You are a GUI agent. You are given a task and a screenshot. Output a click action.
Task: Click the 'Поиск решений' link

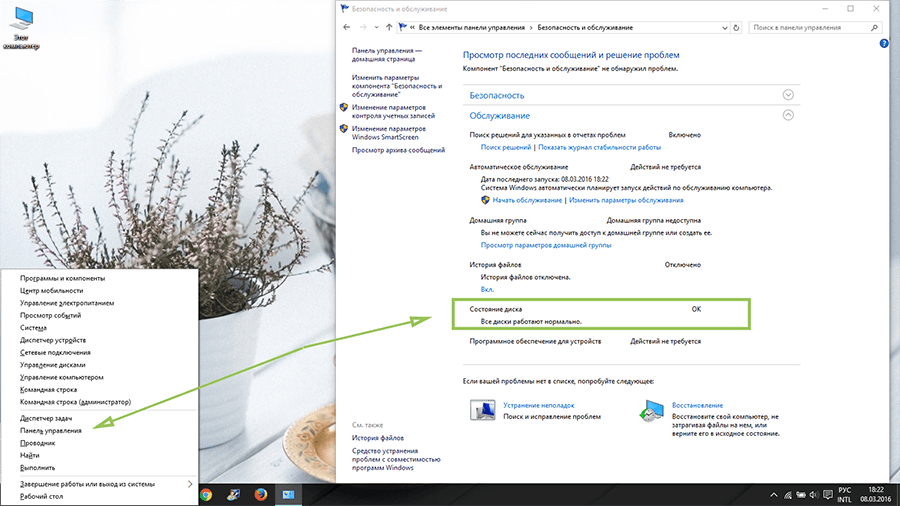pos(506,147)
